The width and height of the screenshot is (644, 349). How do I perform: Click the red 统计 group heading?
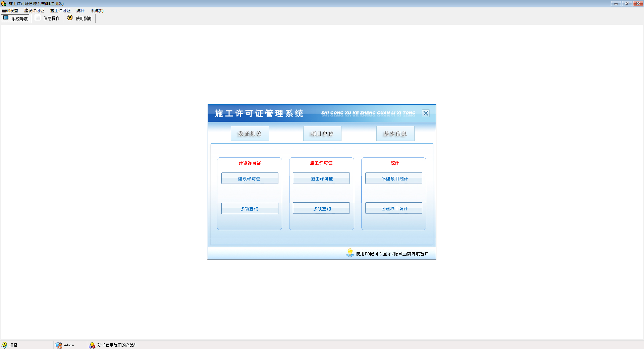tap(395, 163)
